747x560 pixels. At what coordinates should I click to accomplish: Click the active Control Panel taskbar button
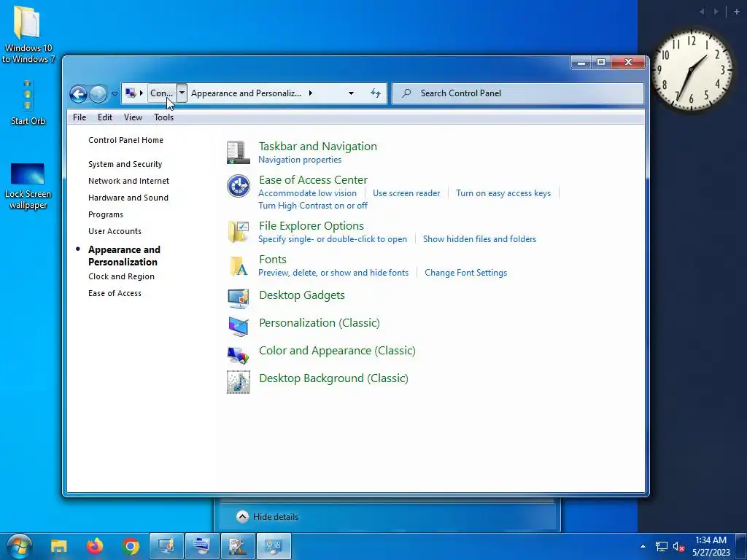tap(274, 546)
